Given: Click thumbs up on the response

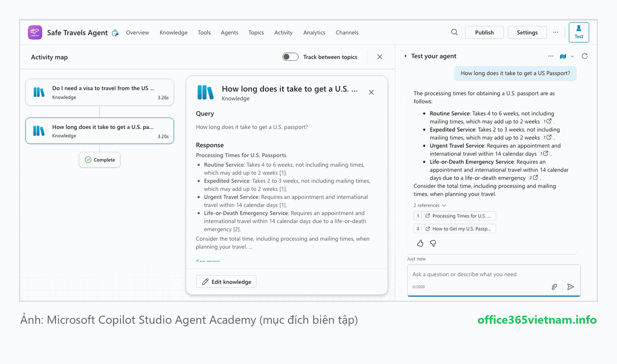Looking at the screenshot, I should point(420,243).
